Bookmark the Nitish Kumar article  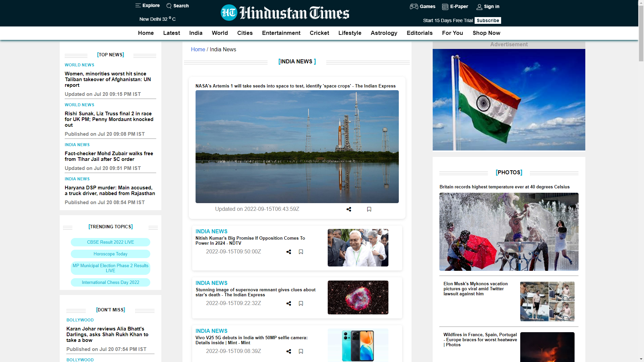coord(301,252)
